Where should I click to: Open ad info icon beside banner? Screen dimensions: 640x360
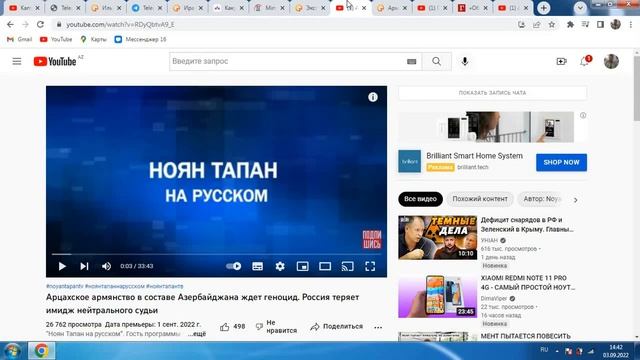[x=583, y=116]
